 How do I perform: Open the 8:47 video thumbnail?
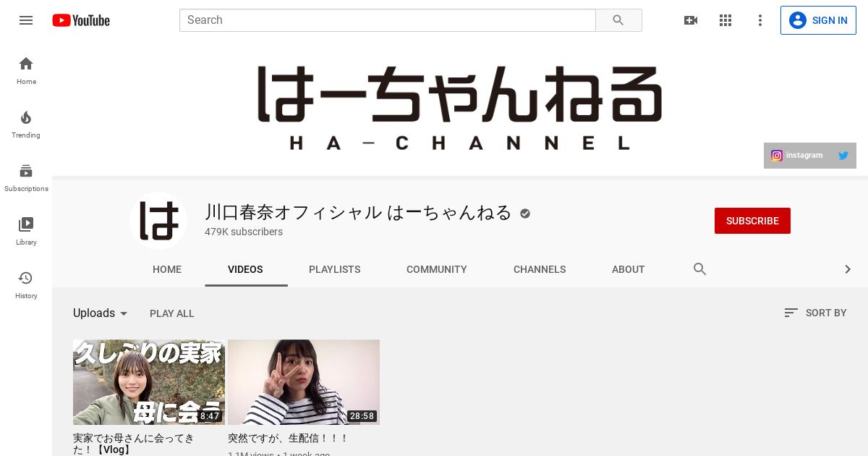coord(149,382)
